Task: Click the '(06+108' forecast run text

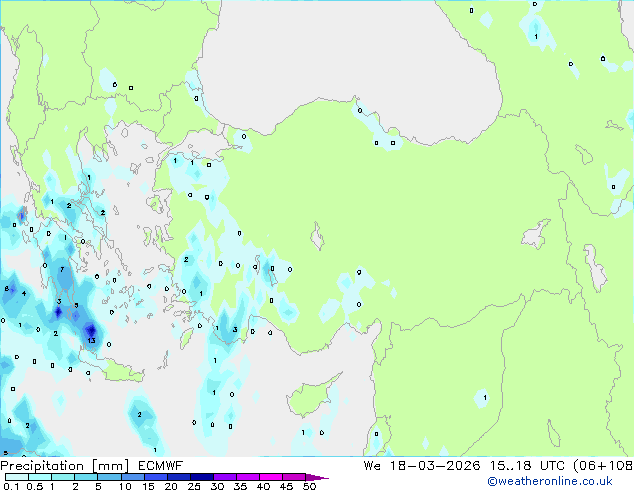Action: [x=603, y=466]
